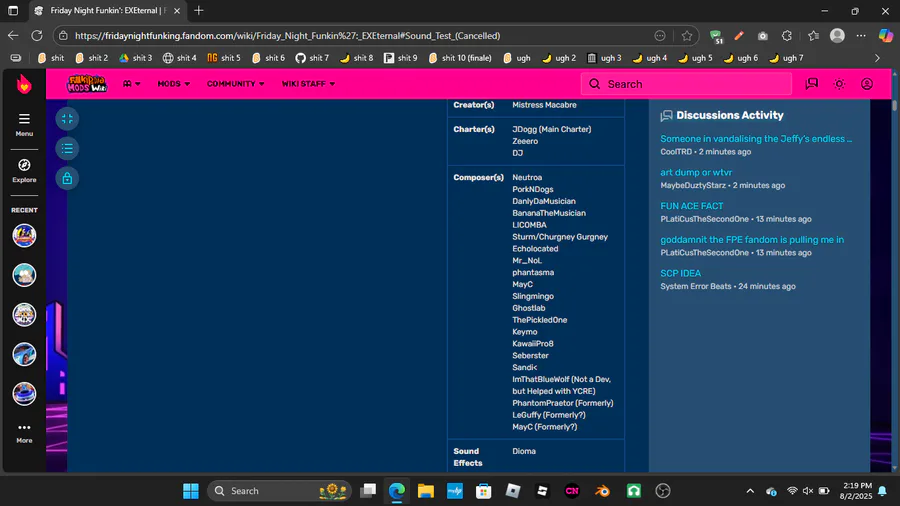Viewport: 900px width, 506px height.
Task: Open the browser extensions puzzle icon
Action: (x=786, y=36)
